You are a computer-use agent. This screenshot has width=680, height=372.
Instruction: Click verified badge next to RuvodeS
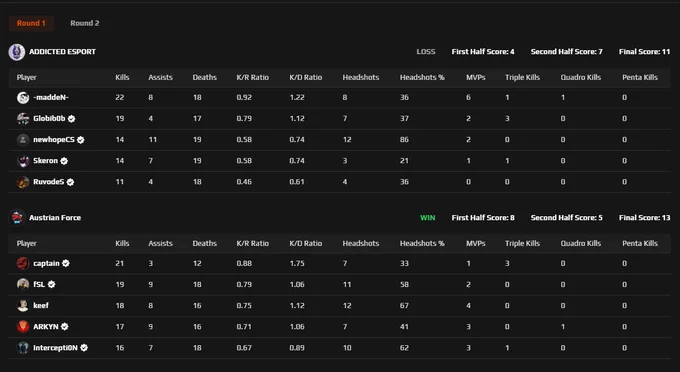pyautogui.click(x=70, y=182)
